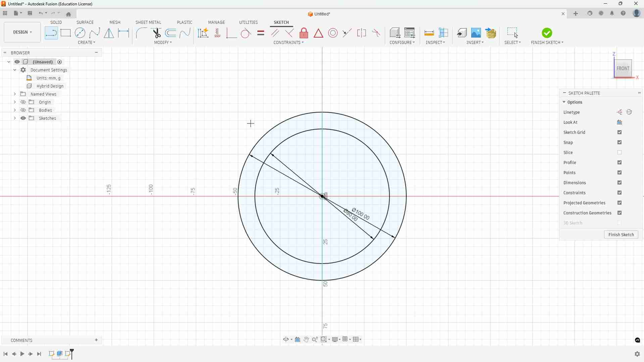Image resolution: width=644 pixels, height=362 pixels.
Task: Switch to the MESH tab
Action: pyautogui.click(x=115, y=22)
